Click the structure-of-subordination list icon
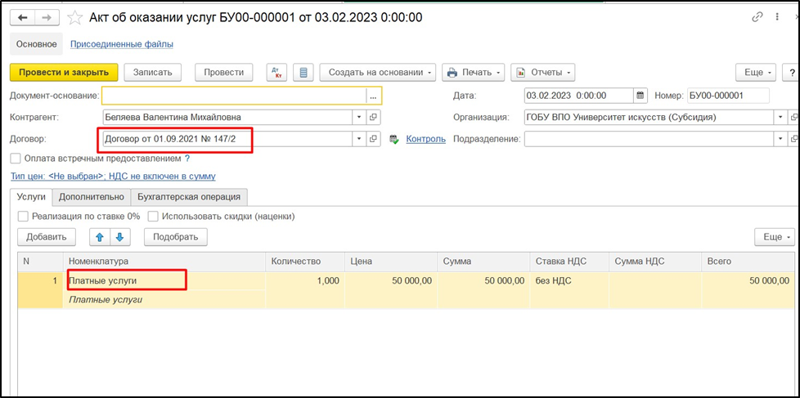Viewport: 800px width, 398px height. click(x=304, y=72)
